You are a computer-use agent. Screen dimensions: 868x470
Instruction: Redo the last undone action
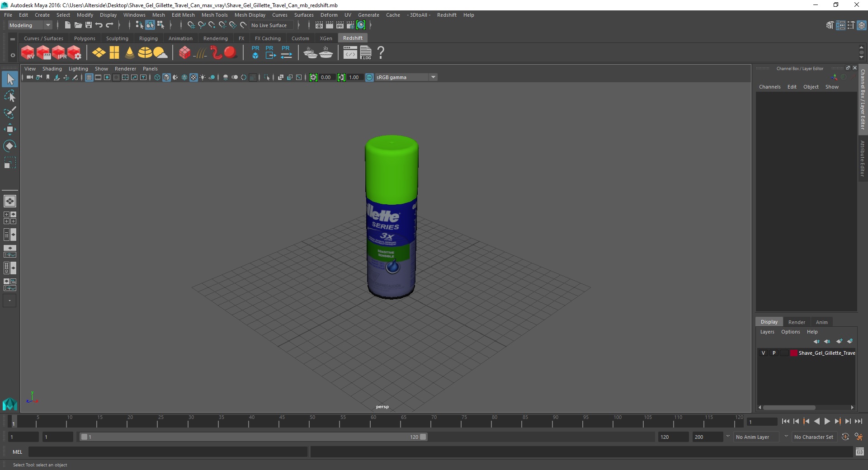pos(109,25)
